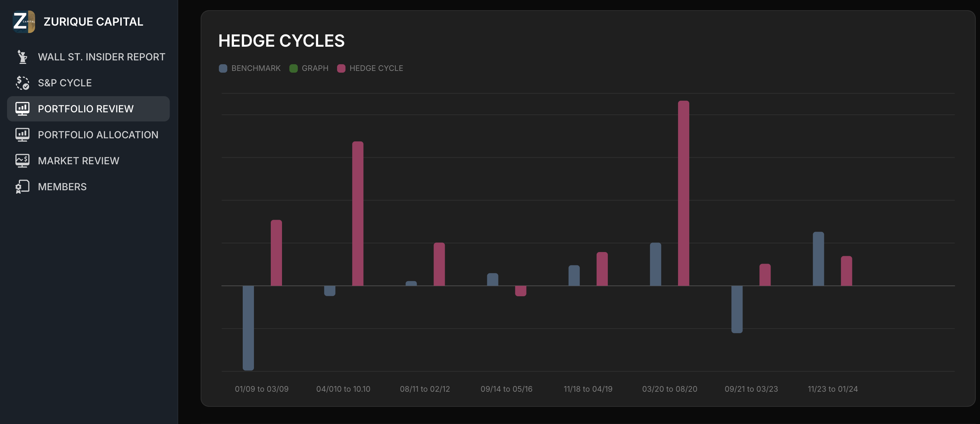Click the tallest hedge cycle bar for 03/20 to 08/20
Viewport: 980px width, 424px height.
[683, 193]
